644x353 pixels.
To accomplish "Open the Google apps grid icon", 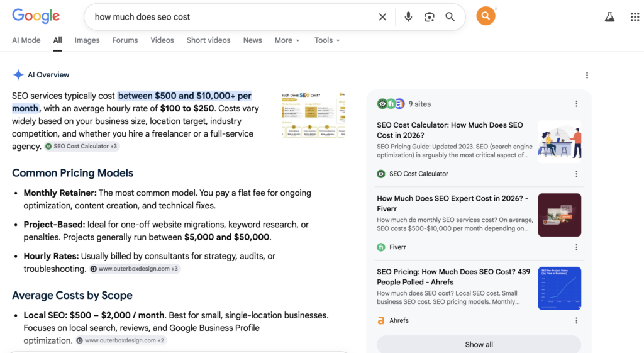I will pyautogui.click(x=635, y=17).
